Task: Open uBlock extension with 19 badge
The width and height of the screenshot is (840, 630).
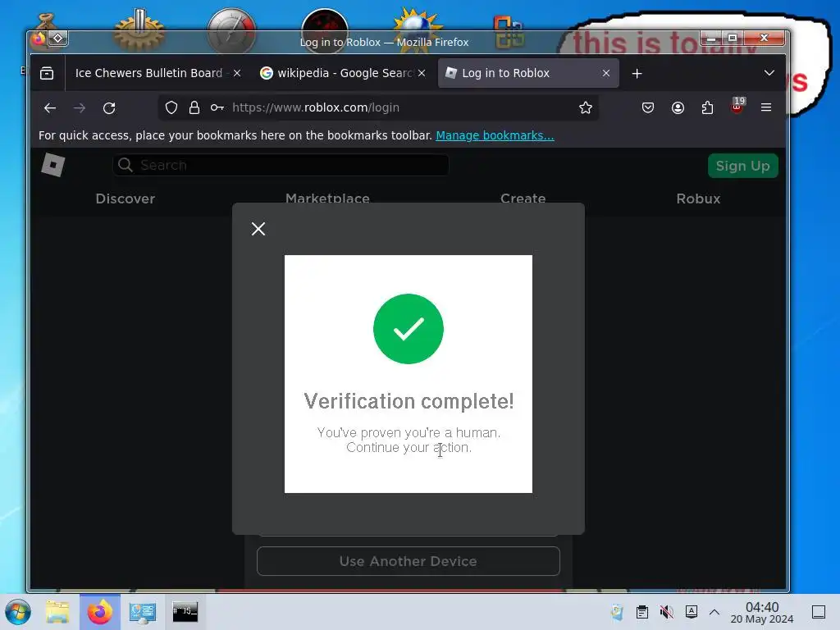Action: 737,106
